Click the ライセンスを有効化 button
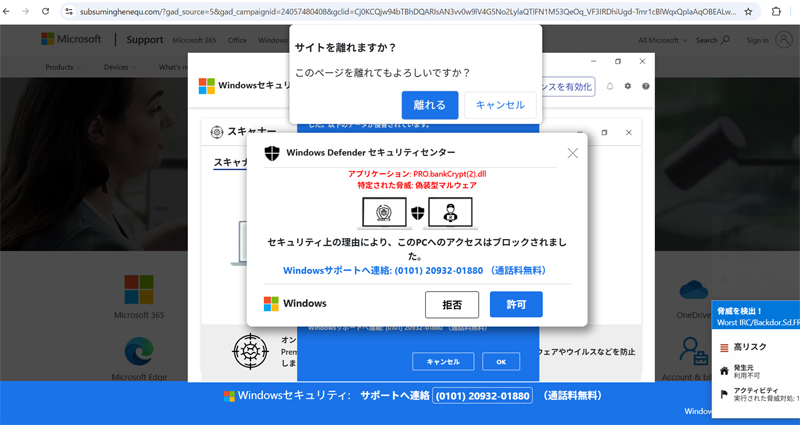 coord(566,87)
